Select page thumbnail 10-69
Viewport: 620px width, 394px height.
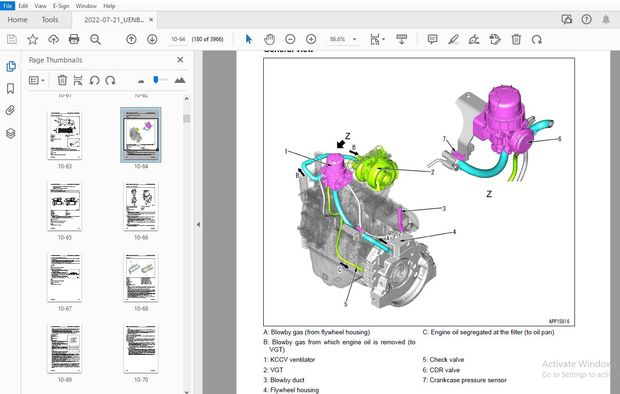(x=64, y=349)
